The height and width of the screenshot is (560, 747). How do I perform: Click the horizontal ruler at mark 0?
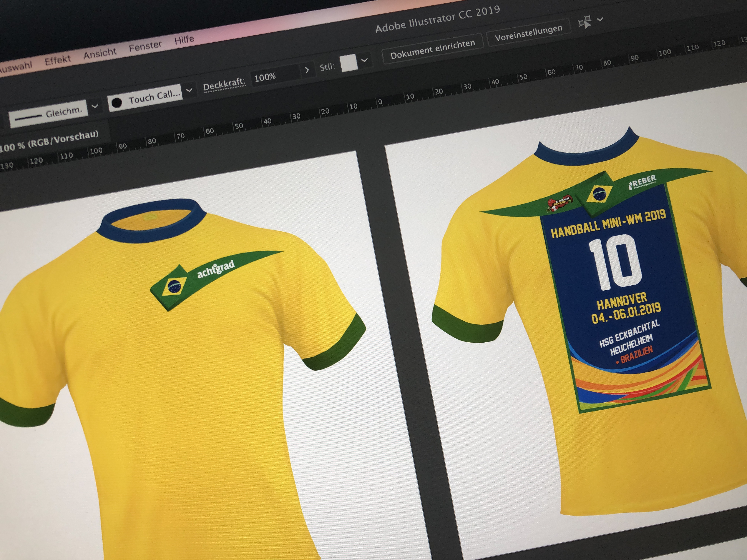tap(380, 102)
